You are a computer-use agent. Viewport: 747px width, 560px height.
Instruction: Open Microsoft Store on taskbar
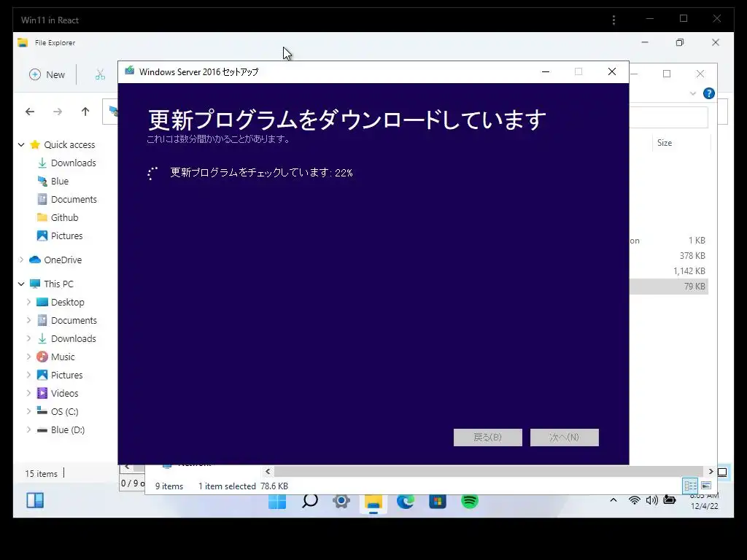click(438, 501)
